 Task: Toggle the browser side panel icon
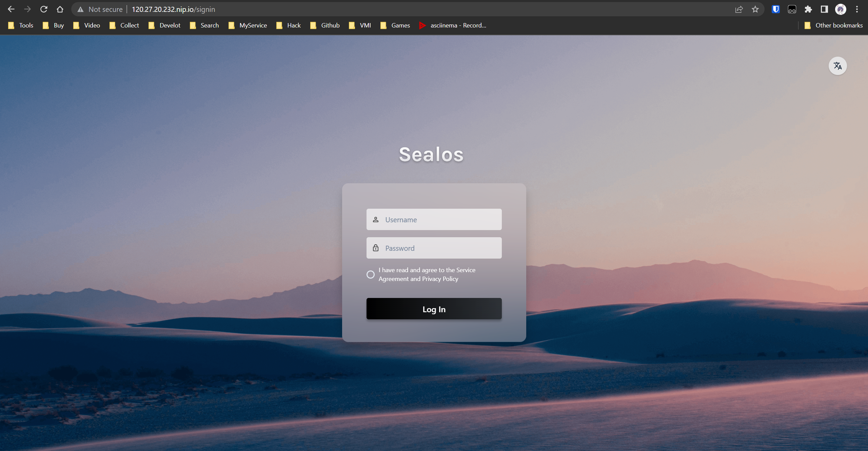[x=824, y=9]
